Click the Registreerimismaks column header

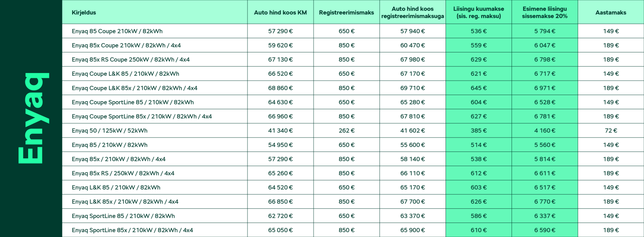[x=347, y=12]
